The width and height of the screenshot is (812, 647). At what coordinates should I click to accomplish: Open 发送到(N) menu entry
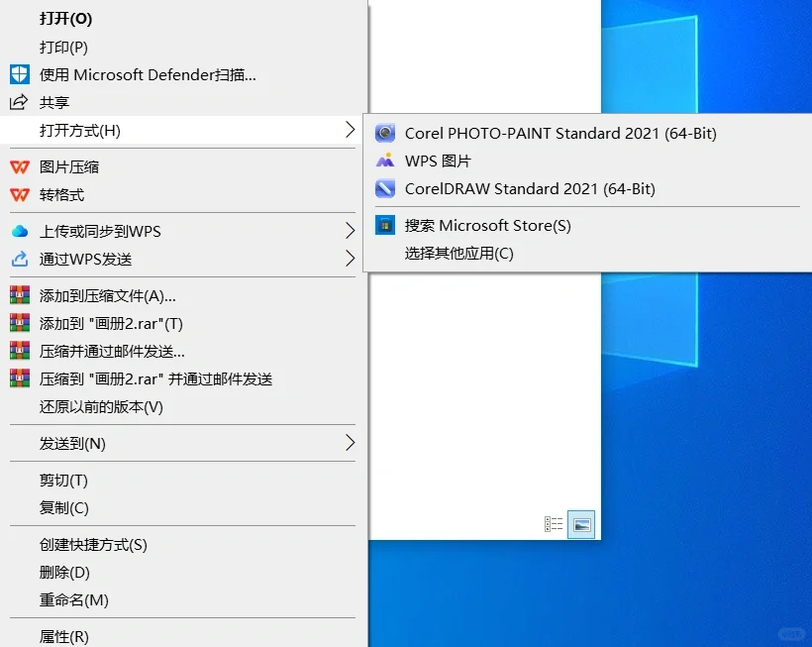[x=183, y=443]
